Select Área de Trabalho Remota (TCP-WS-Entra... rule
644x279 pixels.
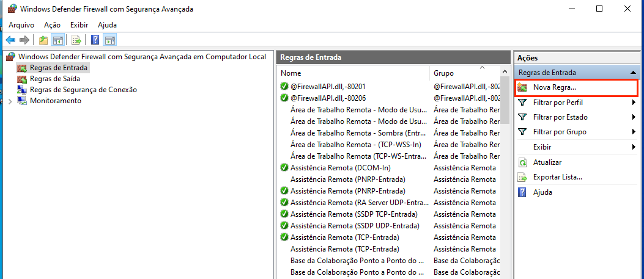coord(360,156)
